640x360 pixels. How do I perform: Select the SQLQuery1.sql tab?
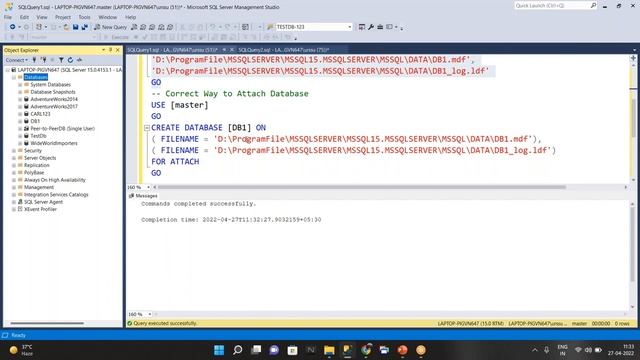click(172, 50)
